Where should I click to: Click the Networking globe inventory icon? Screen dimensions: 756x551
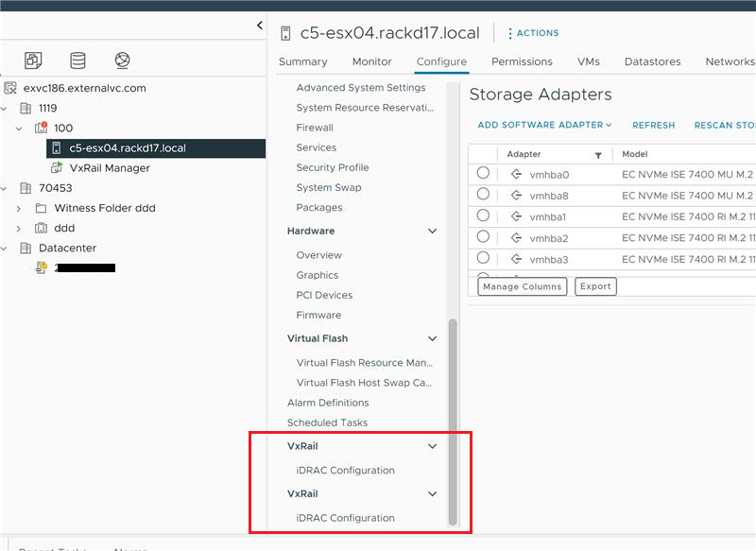[122, 60]
